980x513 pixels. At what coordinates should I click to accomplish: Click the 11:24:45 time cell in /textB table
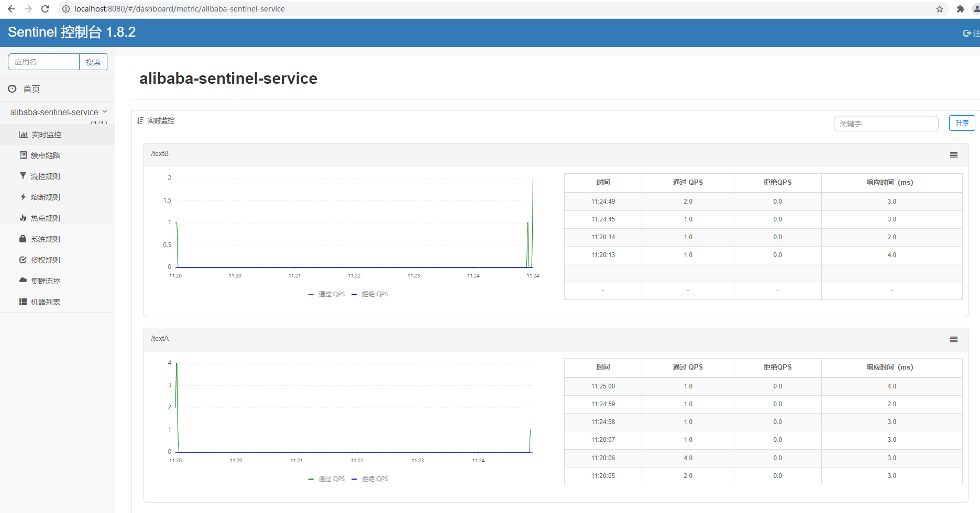click(x=603, y=219)
